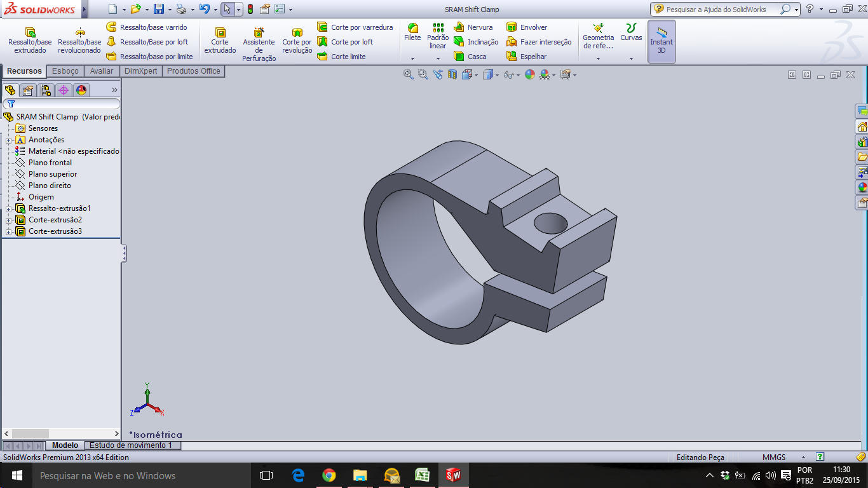Viewport: 868px width, 488px height.
Task: Click the Curvas tool
Action: [631, 32]
